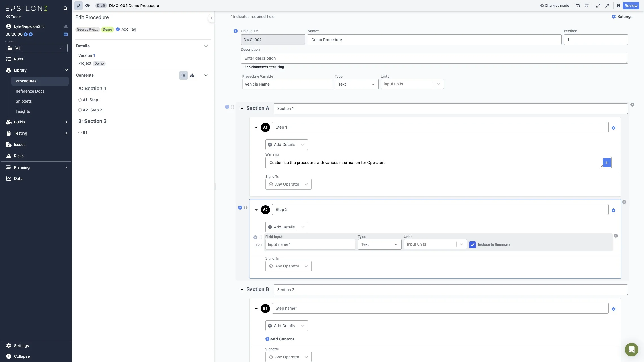The width and height of the screenshot is (644, 362).
Task: Open step A1 settings gear
Action: coord(613,128)
